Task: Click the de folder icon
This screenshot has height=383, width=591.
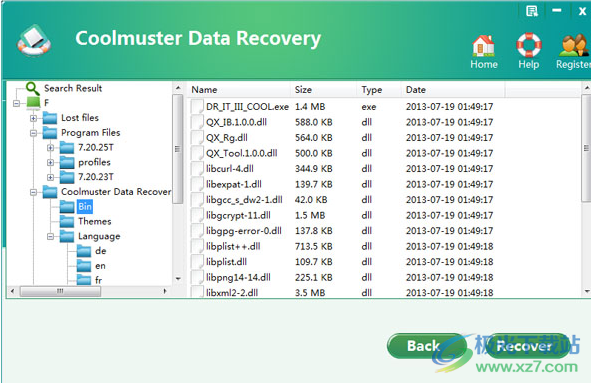Action: (x=84, y=251)
